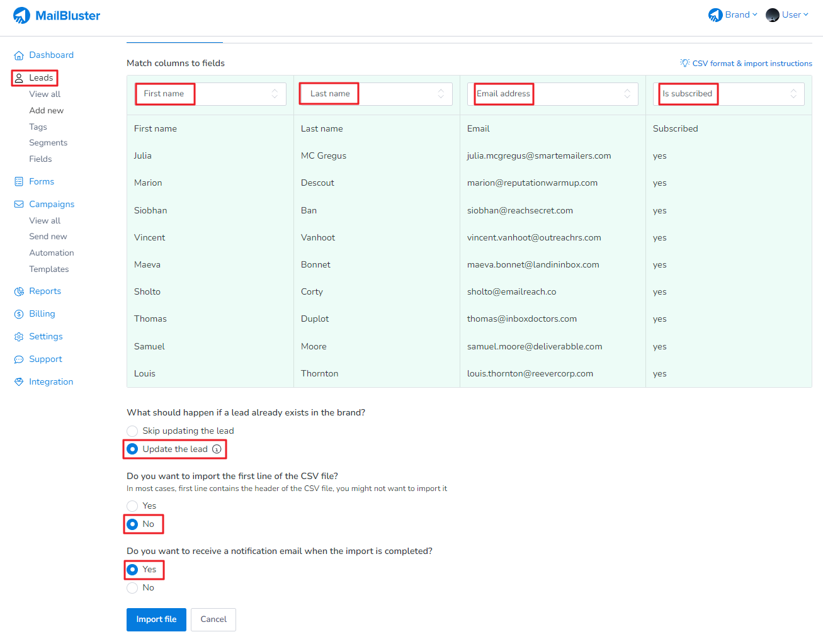This screenshot has width=823, height=644.
Task: Click the Cancel button
Action: [x=213, y=619]
